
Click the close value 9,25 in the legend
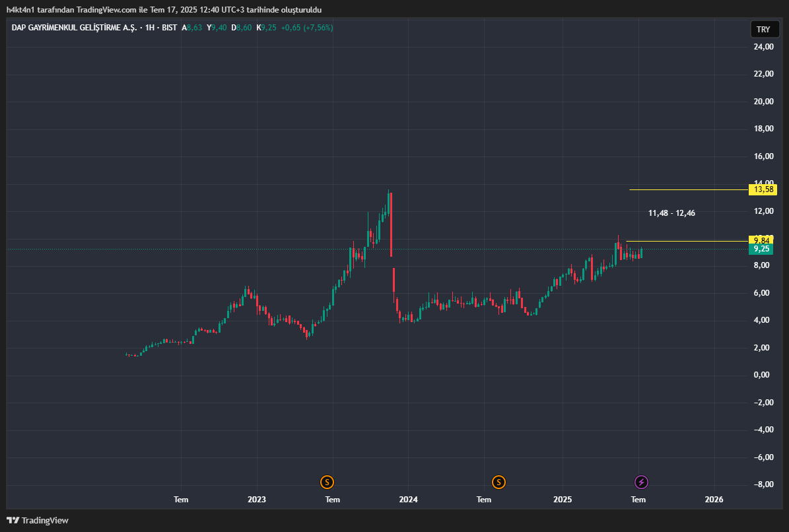[269, 28]
